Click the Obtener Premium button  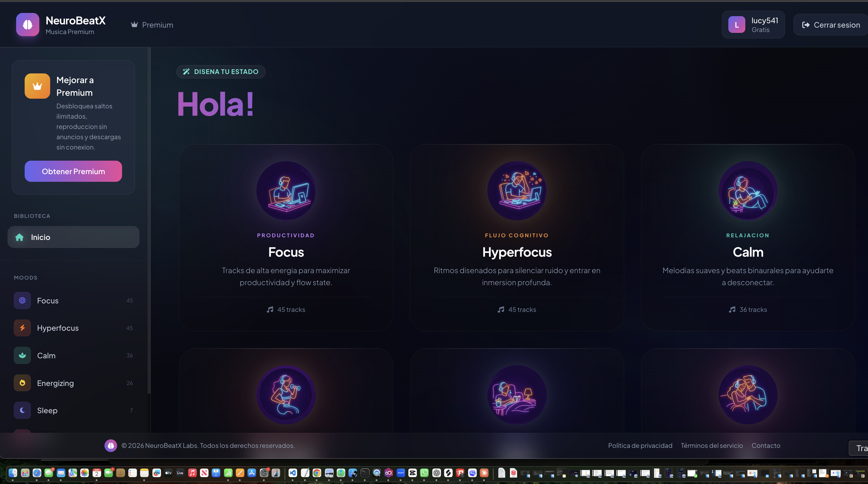(73, 171)
